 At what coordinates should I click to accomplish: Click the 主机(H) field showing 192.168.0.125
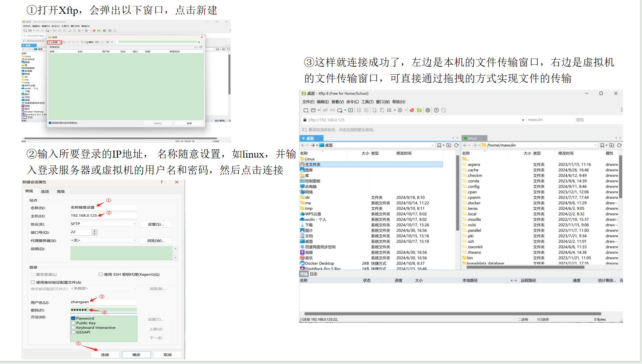tap(103, 215)
